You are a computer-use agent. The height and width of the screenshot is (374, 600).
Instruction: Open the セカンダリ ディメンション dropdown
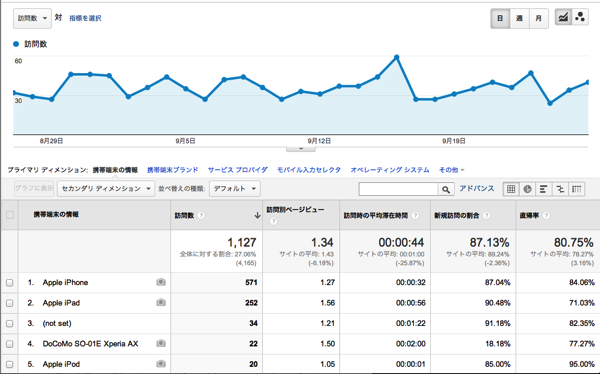point(106,189)
